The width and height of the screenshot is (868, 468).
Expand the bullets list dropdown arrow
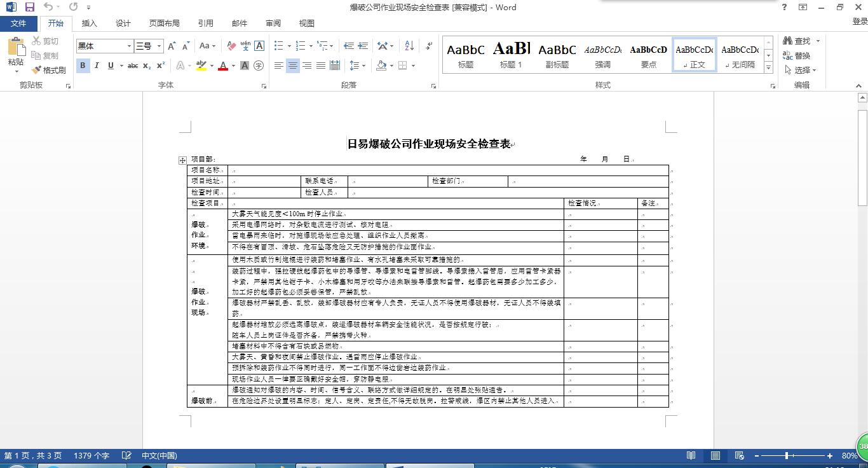[x=289, y=46]
